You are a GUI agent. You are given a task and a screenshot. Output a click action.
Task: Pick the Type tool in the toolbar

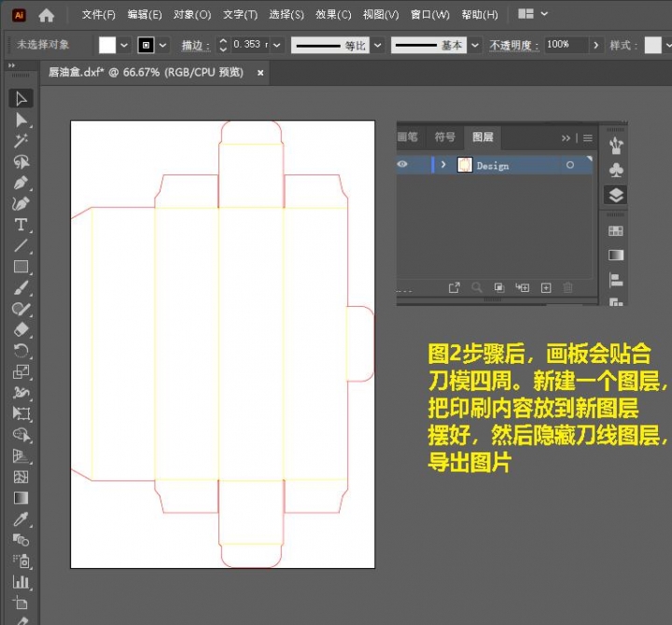tap(21, 225)
